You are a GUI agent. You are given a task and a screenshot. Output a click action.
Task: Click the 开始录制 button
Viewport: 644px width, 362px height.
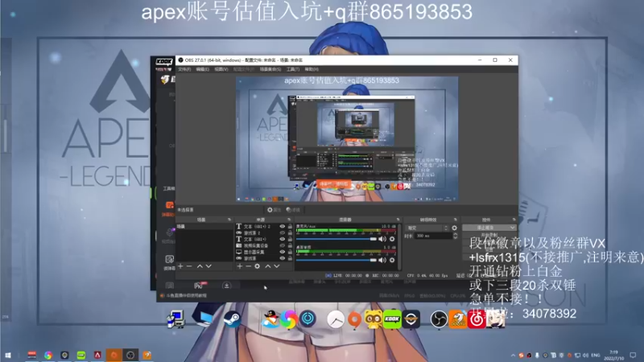pyautogui.click(x=489, y=235)
